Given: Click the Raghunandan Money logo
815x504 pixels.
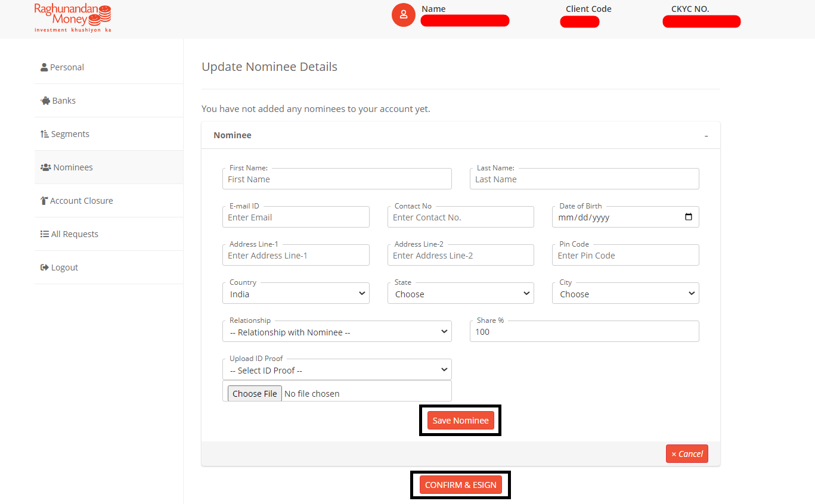Looking at the screenshot, I should 73,18.
